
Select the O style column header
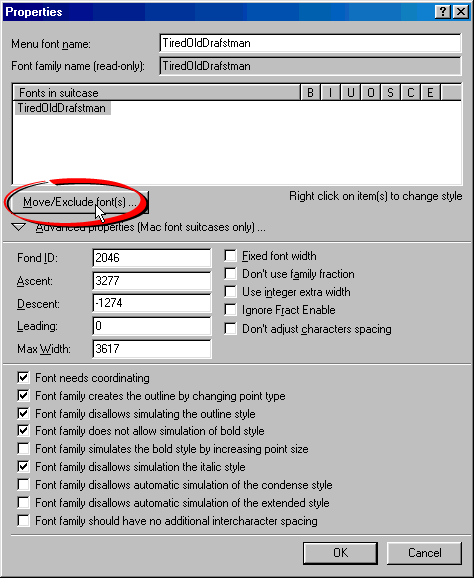(370, 93)
